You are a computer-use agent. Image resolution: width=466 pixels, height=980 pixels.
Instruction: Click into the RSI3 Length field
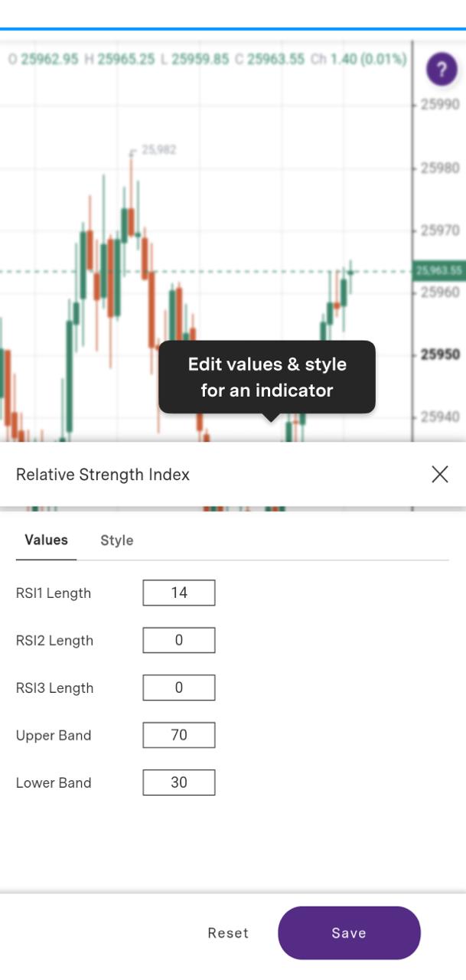(179, 688)
